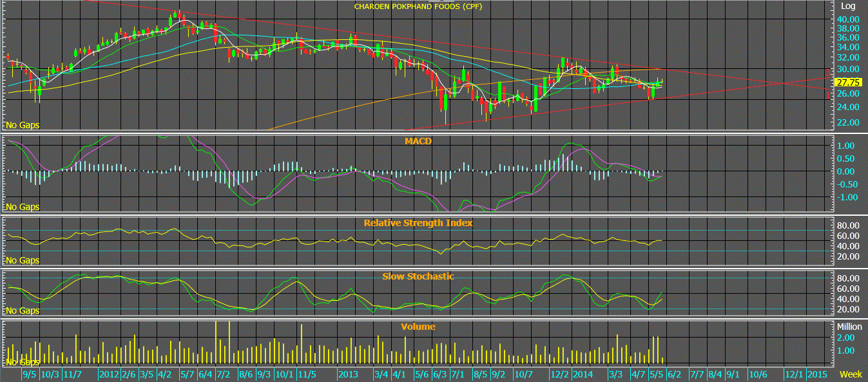
Task: Select the 5/7 date on time axis
Action: [x=188, y=374]
